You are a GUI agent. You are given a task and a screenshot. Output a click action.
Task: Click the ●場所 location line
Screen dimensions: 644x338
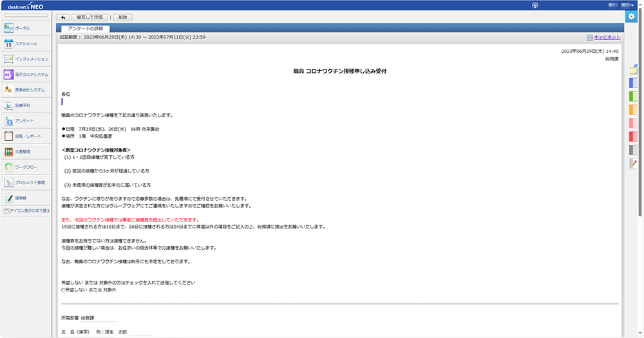(87, 136)
